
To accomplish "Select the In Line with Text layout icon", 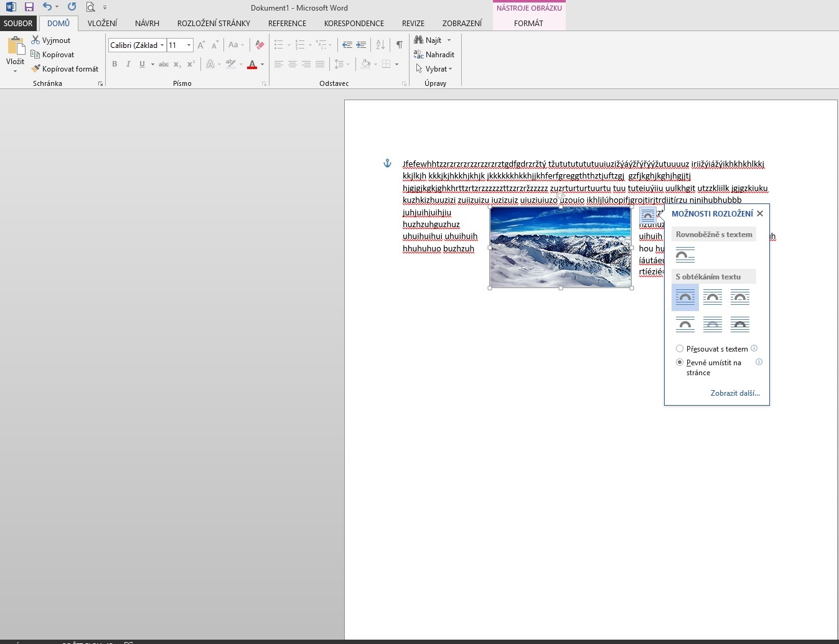I will coord(685,255).
